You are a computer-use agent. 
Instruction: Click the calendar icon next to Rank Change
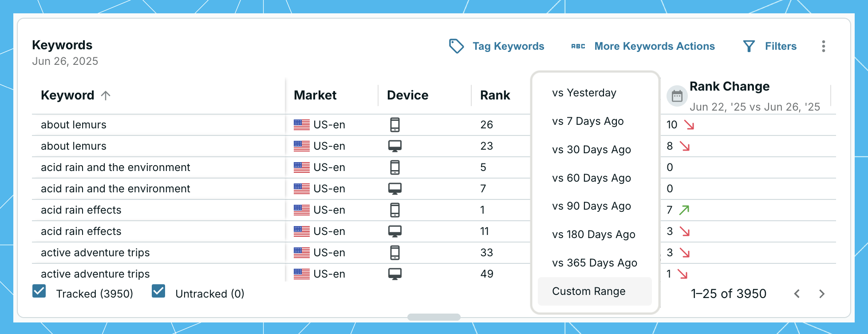click(x=677, y=96)
